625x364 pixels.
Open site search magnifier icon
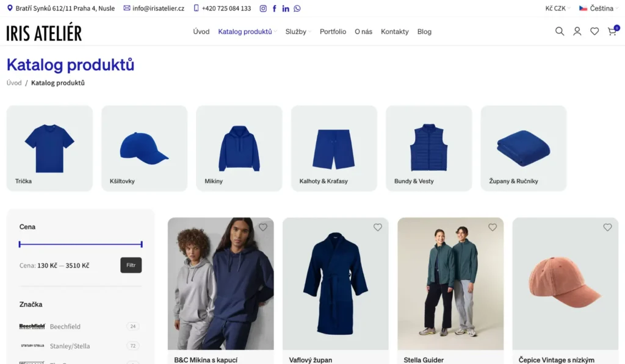559,31
